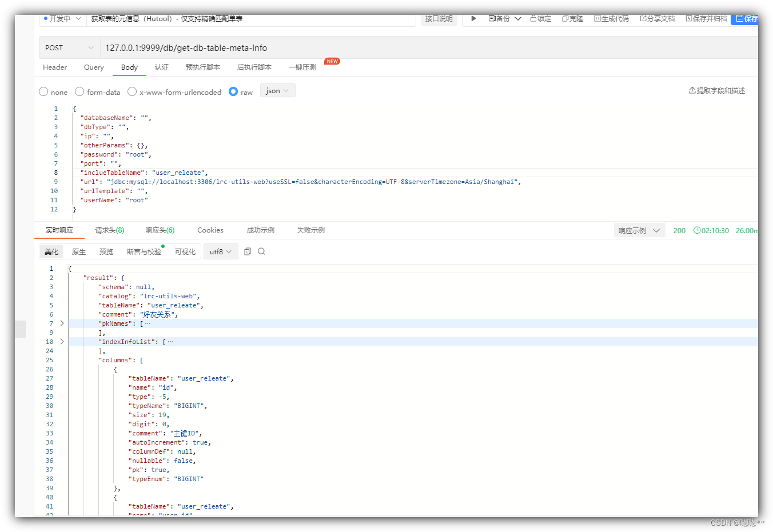Click the API name input field
773x532 pixels.
pos(251,19)
